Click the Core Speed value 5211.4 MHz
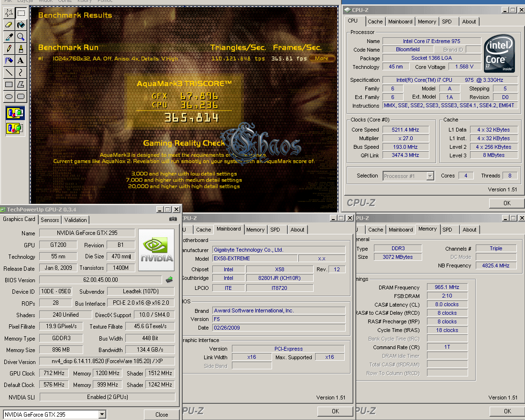Image resolution: width=525 pixels, height=420 pixels. tap(405, 130)
